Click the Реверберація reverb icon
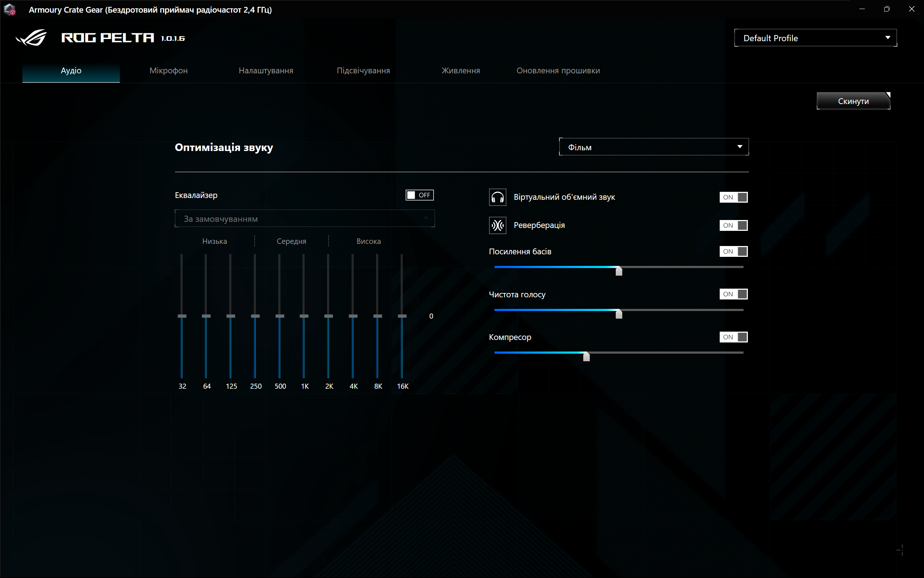The image size is (924, 578). tap(497, 225)
